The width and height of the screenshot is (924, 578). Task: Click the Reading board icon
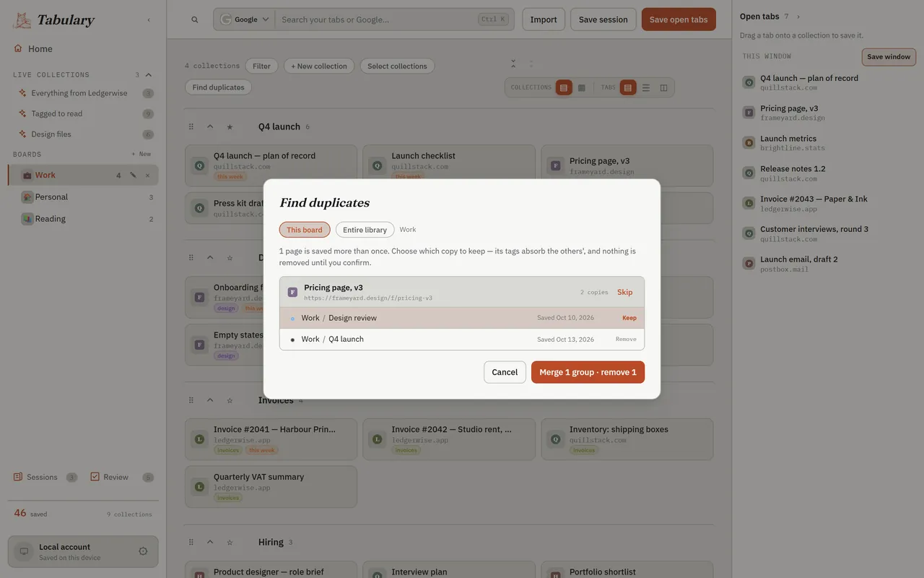pyautogui.click(x=27, y=219)
